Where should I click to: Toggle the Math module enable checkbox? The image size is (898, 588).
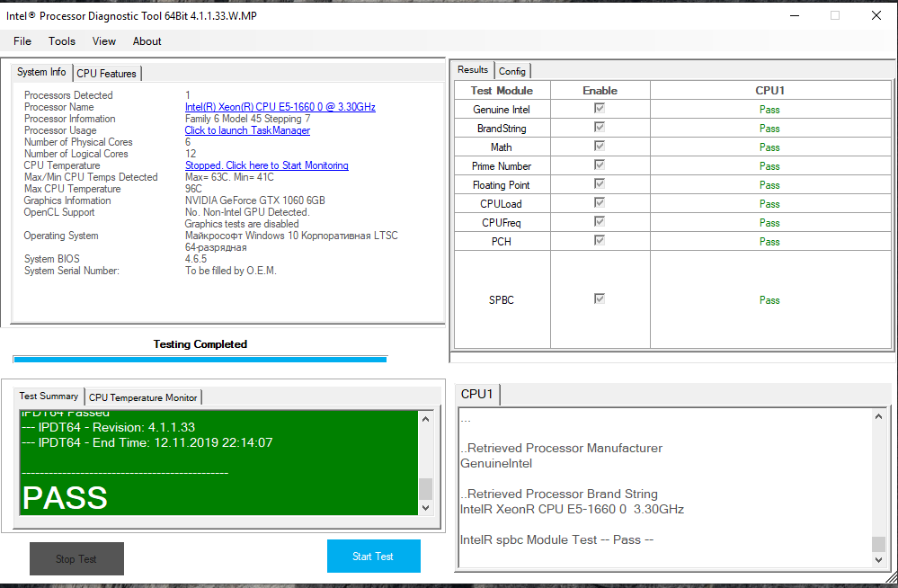tap(599, 146)
